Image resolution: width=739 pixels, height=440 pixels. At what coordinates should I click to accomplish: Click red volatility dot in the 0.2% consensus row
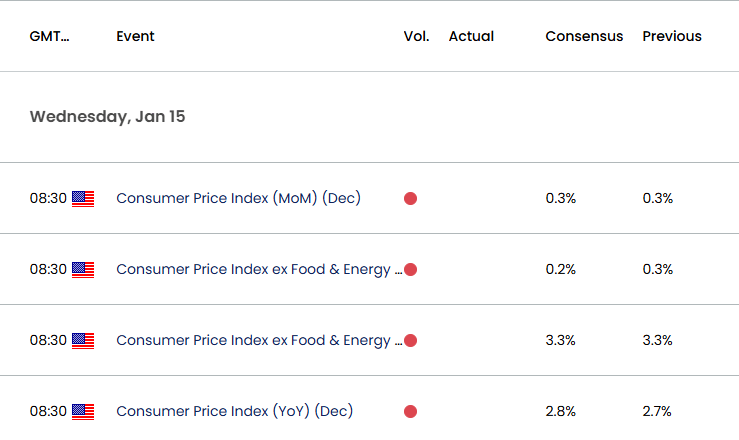click(411, 270)
